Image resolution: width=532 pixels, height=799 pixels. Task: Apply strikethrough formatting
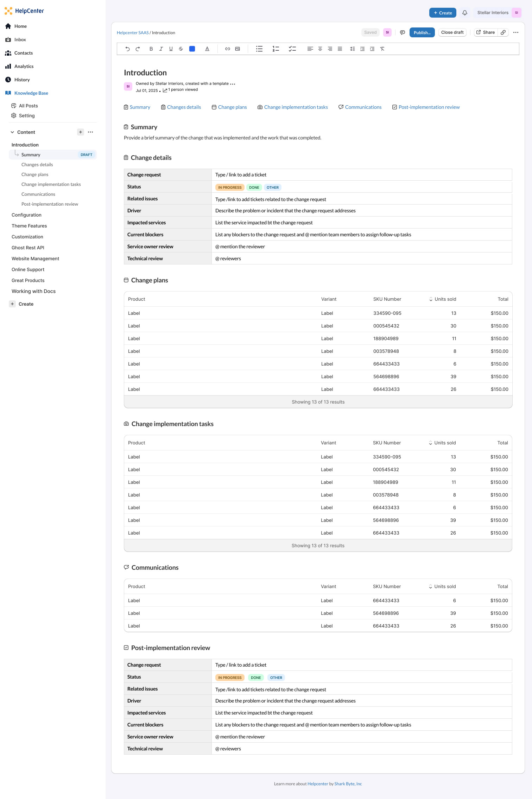(x=181, y=49)
